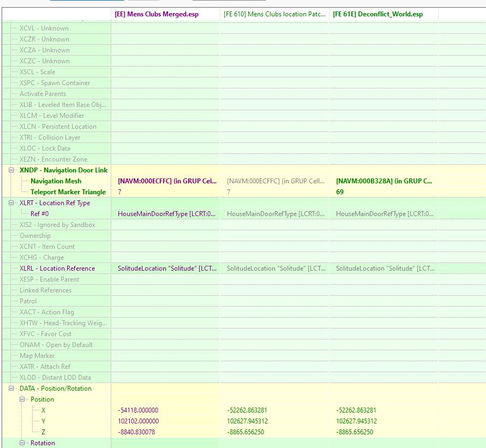Collapse the DATA - Position/Rotation node
Image resolution: width=486 pixels, height=448 pixels.
(x=11, y=389)
